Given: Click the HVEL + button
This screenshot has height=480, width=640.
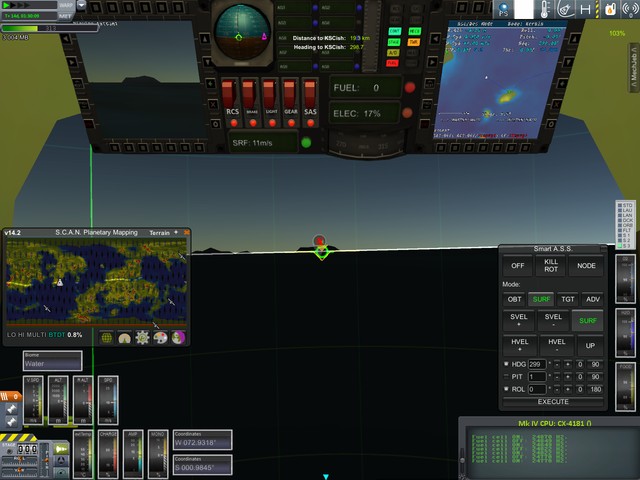Looking at the screenshot, I should click(520, 345).
